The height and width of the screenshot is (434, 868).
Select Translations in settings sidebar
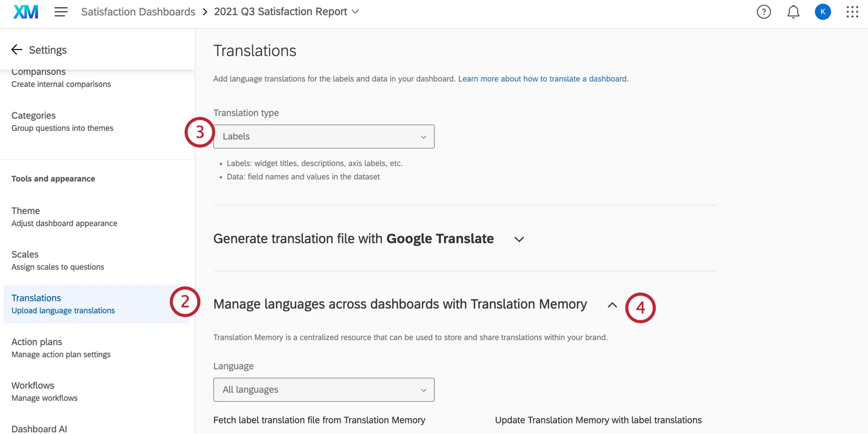(63, 304)
